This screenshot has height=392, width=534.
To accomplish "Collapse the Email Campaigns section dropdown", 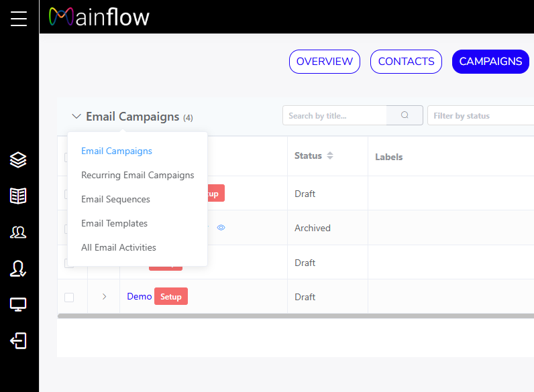I will coord(76,117).
